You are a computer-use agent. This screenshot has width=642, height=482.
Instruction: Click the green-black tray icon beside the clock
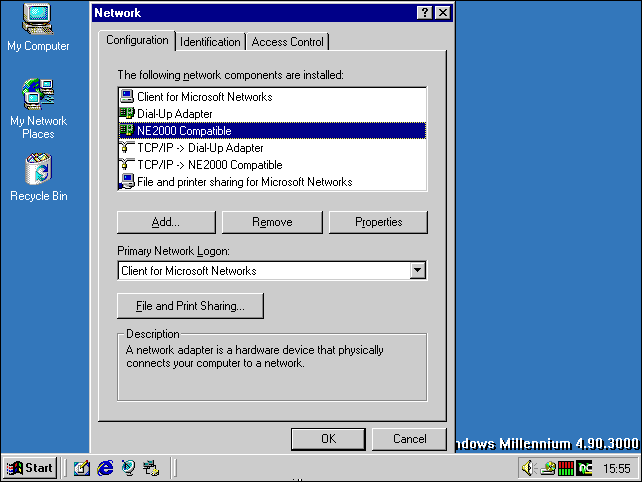(584, 468)
